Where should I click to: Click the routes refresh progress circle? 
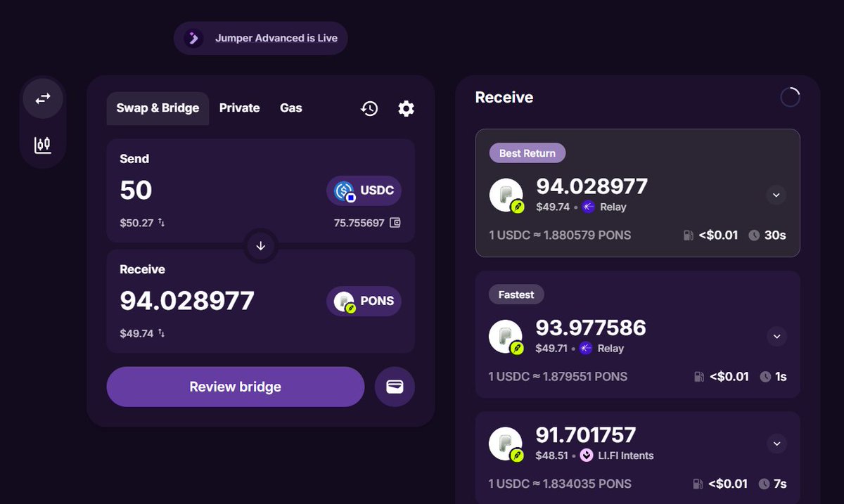[x=790, y=97]
